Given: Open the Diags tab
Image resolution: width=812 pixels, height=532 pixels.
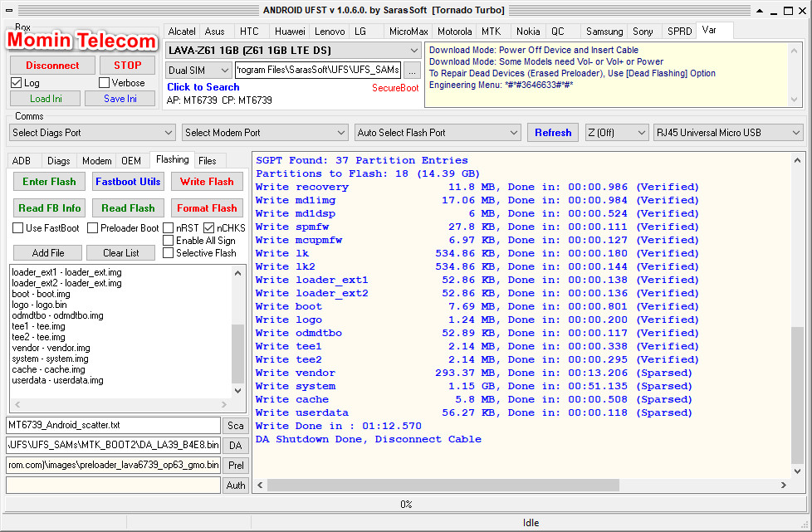Looking at the screenshot, I should [58, 161].
